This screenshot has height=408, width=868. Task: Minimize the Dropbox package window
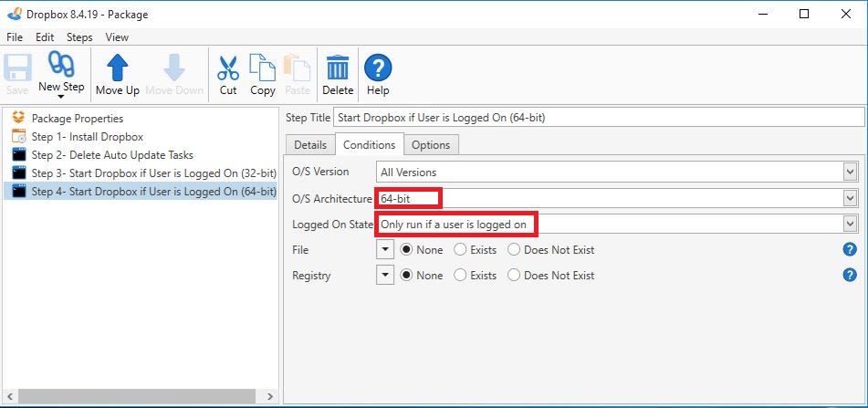tap(763, 14)
